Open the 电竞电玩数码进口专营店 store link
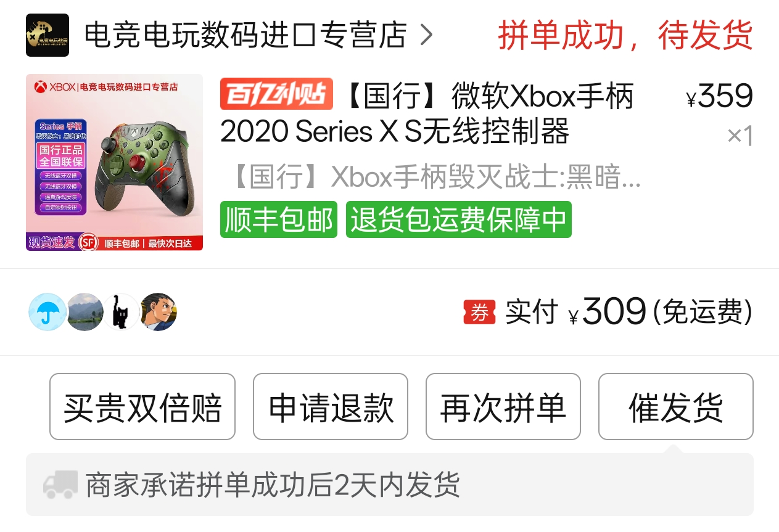The height and width of the screenshot is (532, 779). pos(245,35)
